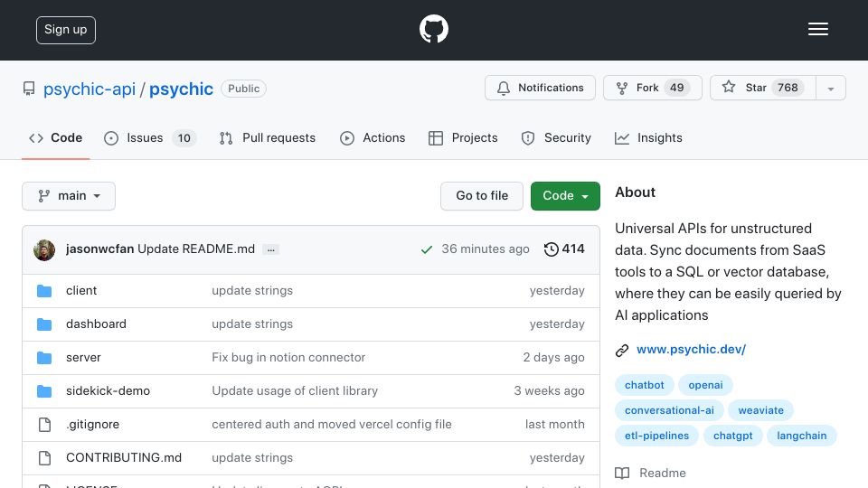The image size is (868, 488).
Task: Open the Actions tab
Action: coord(373,137)
